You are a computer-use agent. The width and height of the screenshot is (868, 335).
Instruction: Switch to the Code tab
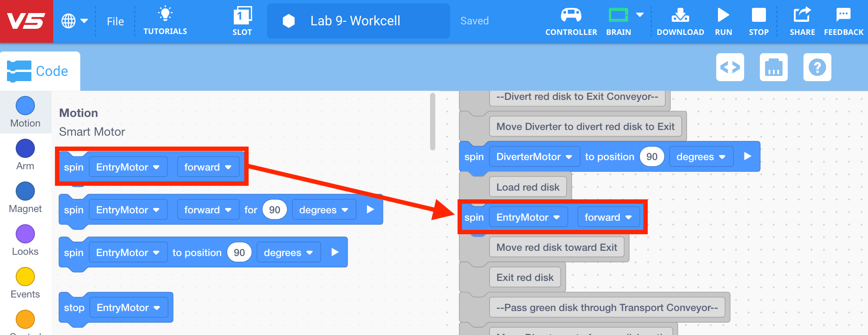pos(40,71)
